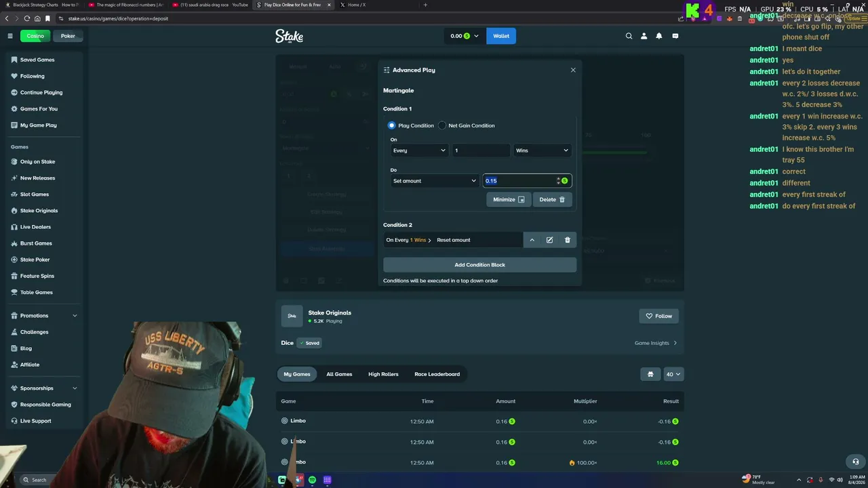This screenshot has height=488, width=868.
Task: Open the notifications bell
Action: click(659, 36)
